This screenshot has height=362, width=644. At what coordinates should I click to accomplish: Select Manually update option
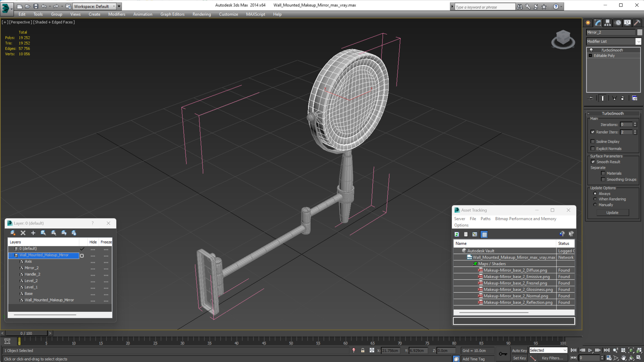(x=595, y=205)
